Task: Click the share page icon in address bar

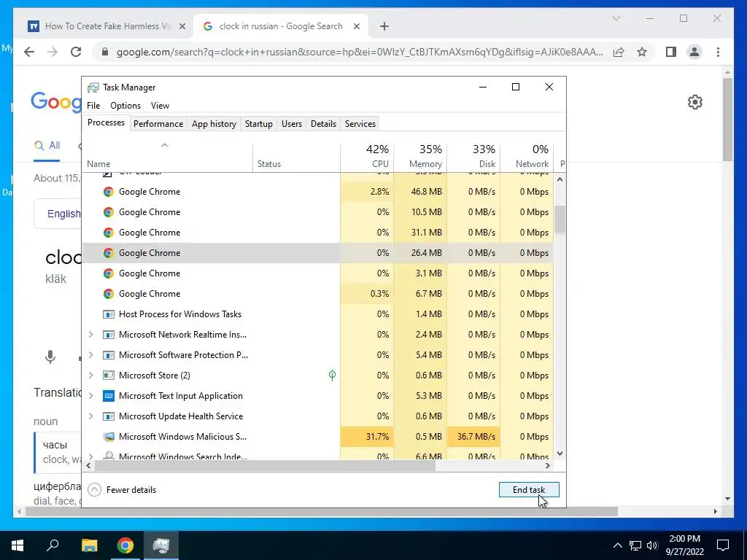Action: click(x=619, y=52)
